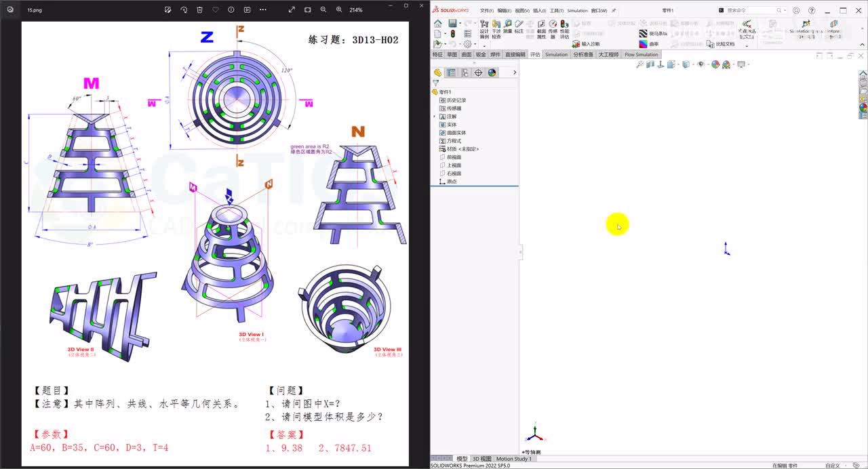This screenshot has width=868, height=469.
Task: Switch to the 分析准备 tab
Action: pos(583,54)
